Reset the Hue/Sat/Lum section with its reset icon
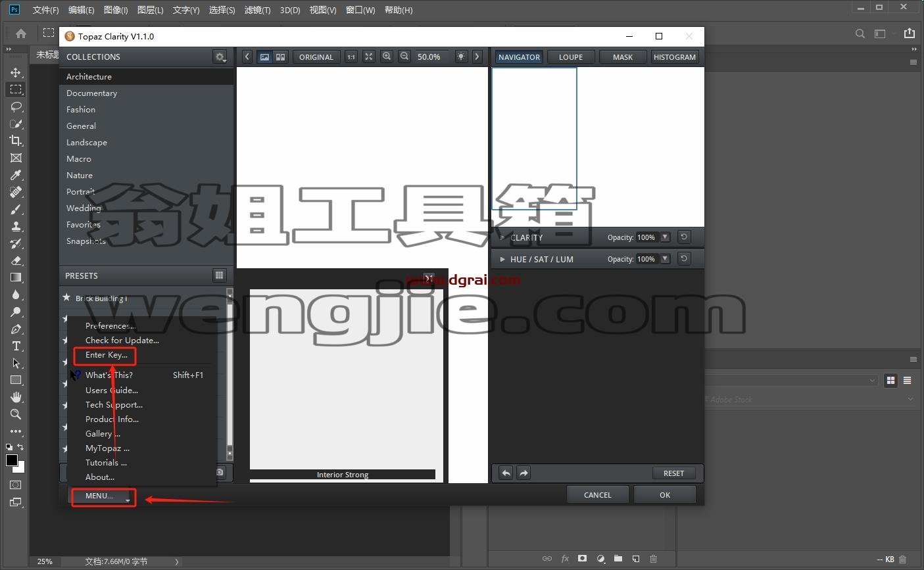The height and width of the screenshot is (570, 924). pos(684,259)
